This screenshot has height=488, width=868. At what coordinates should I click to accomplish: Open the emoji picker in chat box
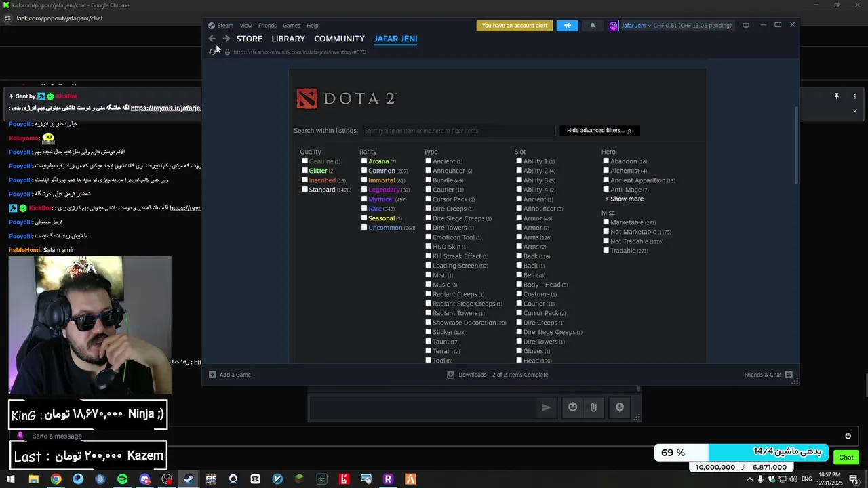573,407
